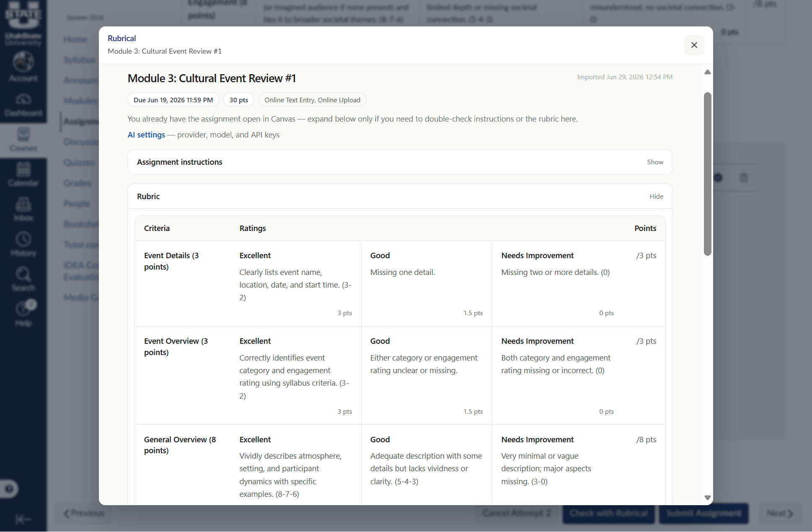
Task: Click the scrollbar up arrow in dialog
Action: pos(707,72)
